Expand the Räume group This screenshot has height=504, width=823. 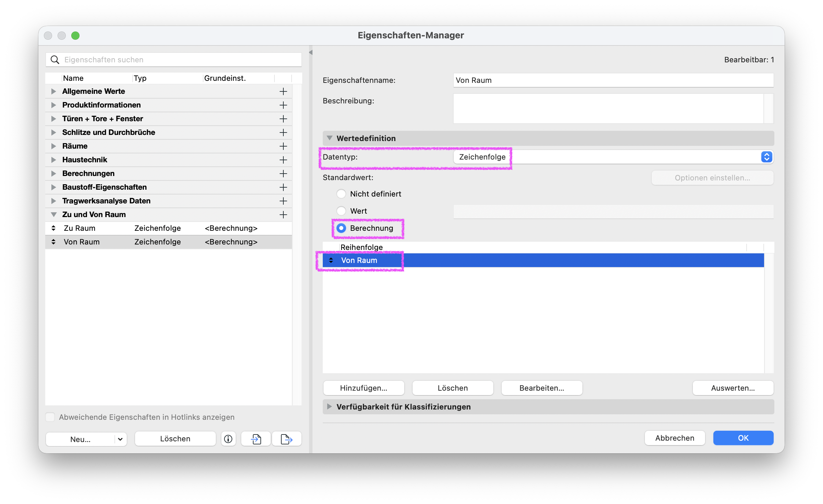(53, 146)
